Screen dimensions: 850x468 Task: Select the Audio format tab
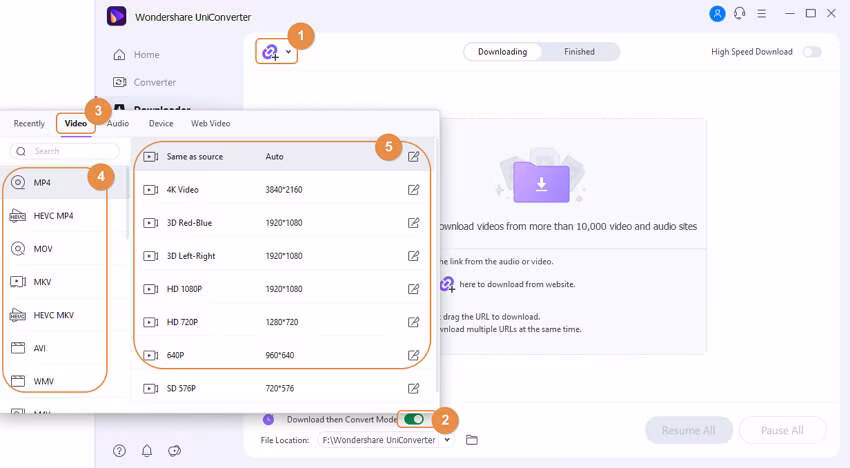[x=118, y=124]
